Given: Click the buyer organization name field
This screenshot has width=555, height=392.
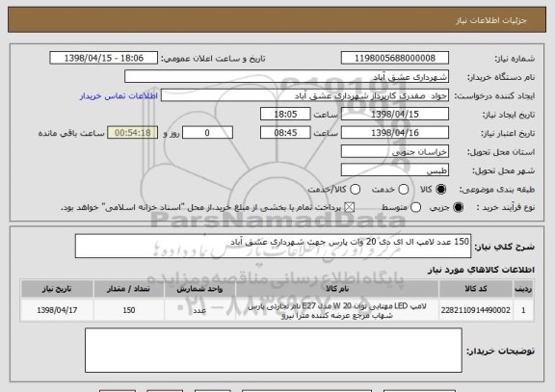Looking at the screenshot, I should [287, 77].
